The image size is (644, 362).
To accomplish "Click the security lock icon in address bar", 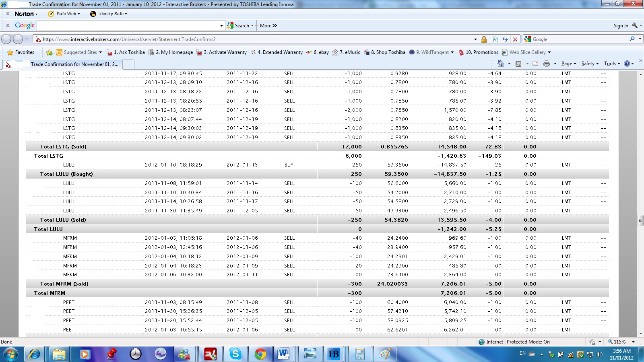I will 484,39.
